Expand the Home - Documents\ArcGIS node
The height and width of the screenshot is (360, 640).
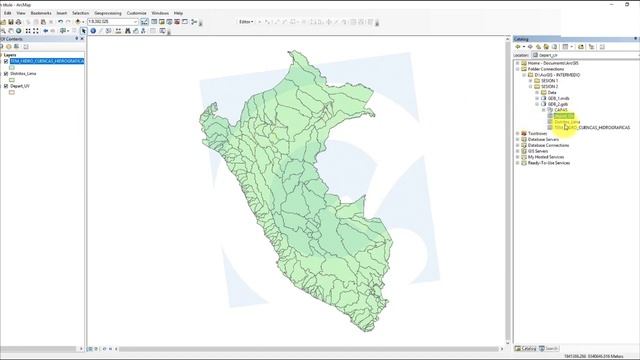pyautogui.click(x=517, y=63)
